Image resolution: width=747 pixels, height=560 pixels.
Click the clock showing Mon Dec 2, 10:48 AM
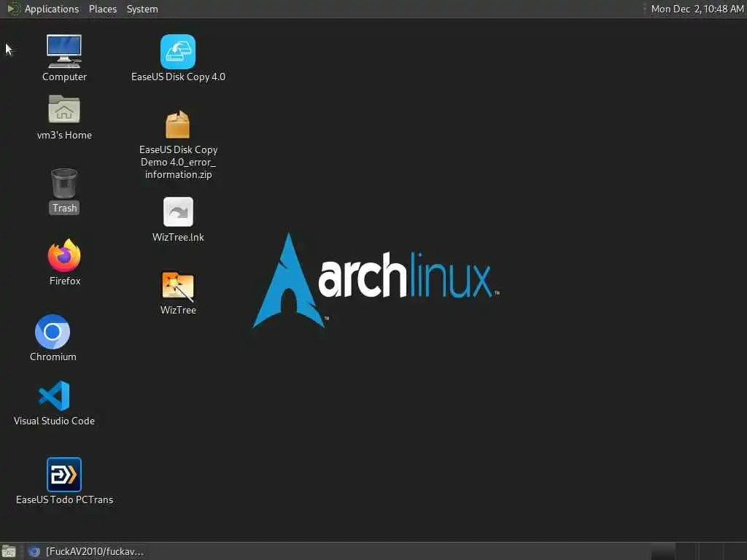tap(697, 9)
